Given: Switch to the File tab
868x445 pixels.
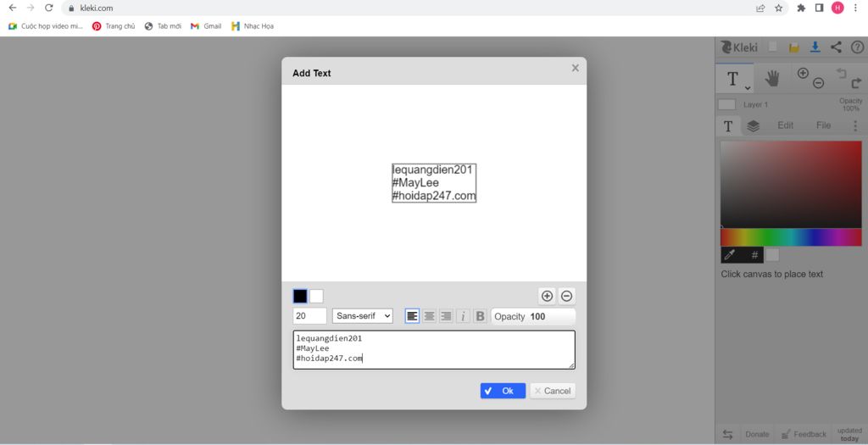Looking at the screenshot, I should (x=823, y=125).
